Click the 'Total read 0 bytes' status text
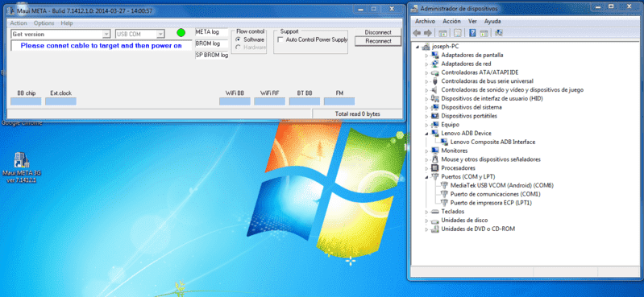Screen dimensions: 644x297 tap(357, 113)
